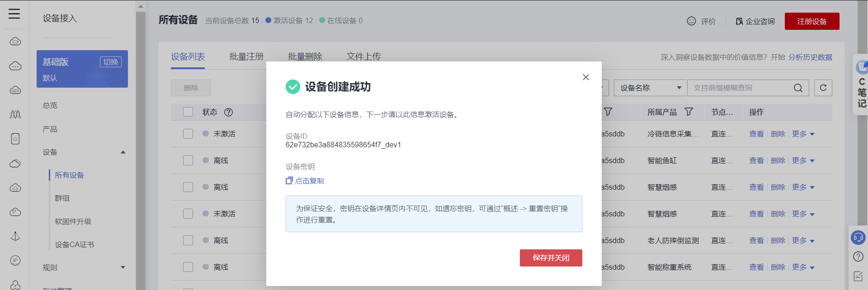Open the customer service headset icon
Viewport: 868px width, 290px height.
(x=858, y=237)
